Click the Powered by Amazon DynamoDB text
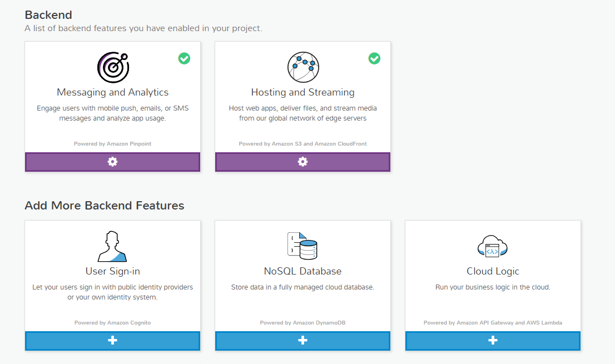Screen dimensions: 615x364 click(x=302, y=323)
